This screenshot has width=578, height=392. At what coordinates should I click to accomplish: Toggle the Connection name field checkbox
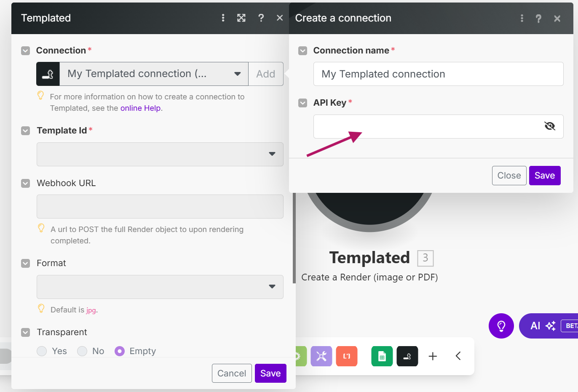(303, 51)
